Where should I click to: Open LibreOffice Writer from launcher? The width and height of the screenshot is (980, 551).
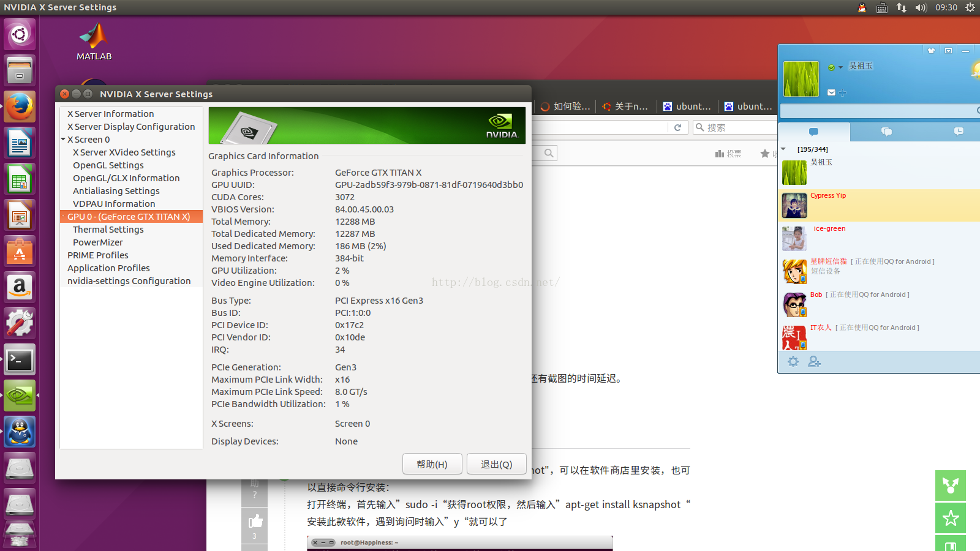click(20, 143)
